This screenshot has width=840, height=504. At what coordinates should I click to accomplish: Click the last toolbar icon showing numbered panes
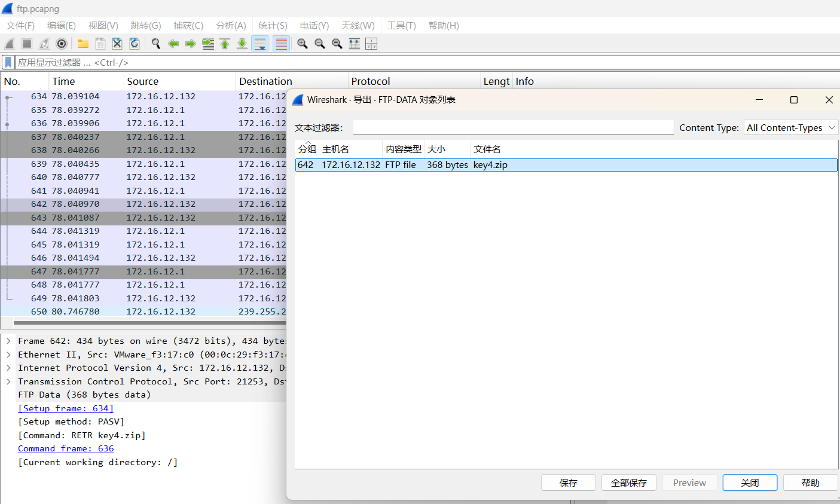click(371, 44)
